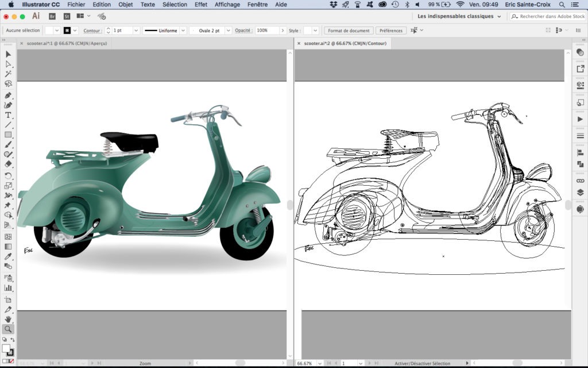
Task: Click the GPU performance rocket icon
Action: click(102, 16)
